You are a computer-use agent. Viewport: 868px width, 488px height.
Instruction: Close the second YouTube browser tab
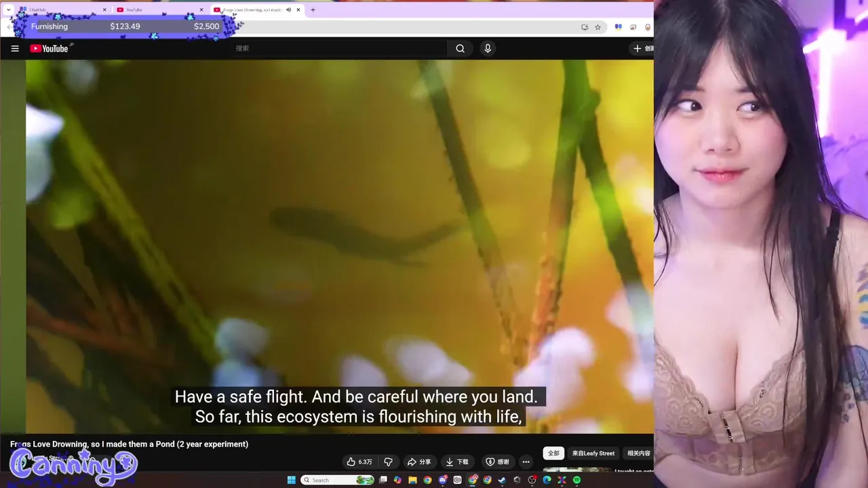tap(201, 9)
